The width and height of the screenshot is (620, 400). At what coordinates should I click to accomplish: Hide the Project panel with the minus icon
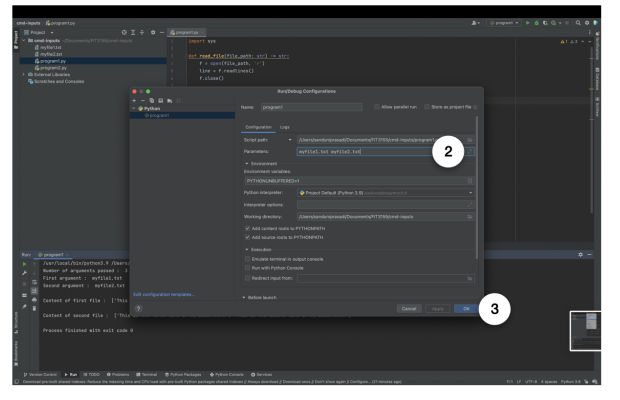162,32
